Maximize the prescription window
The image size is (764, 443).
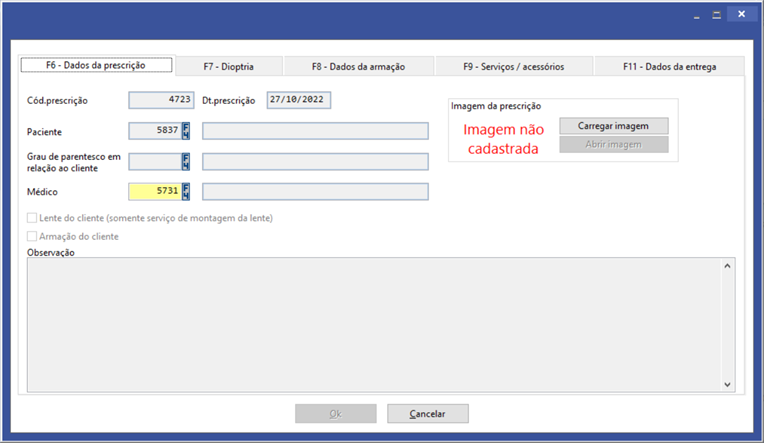point(715,15)
